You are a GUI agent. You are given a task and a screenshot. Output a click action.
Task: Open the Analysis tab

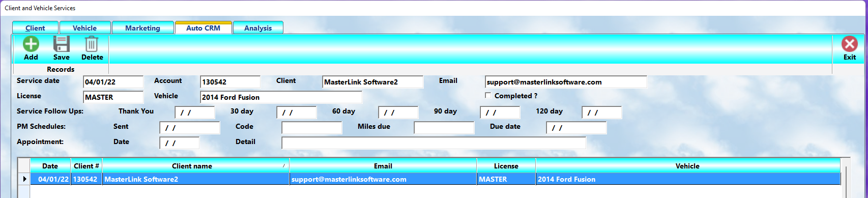coord(258,28)
